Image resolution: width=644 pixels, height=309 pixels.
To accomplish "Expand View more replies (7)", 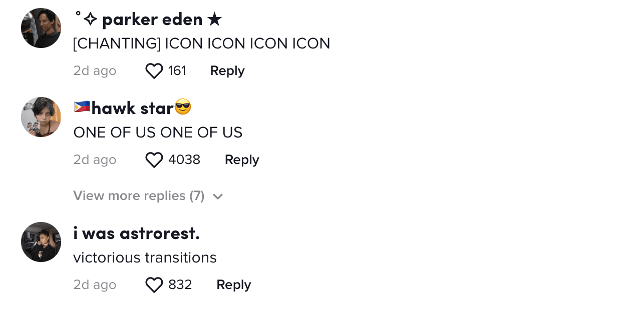I will point(139,196).
